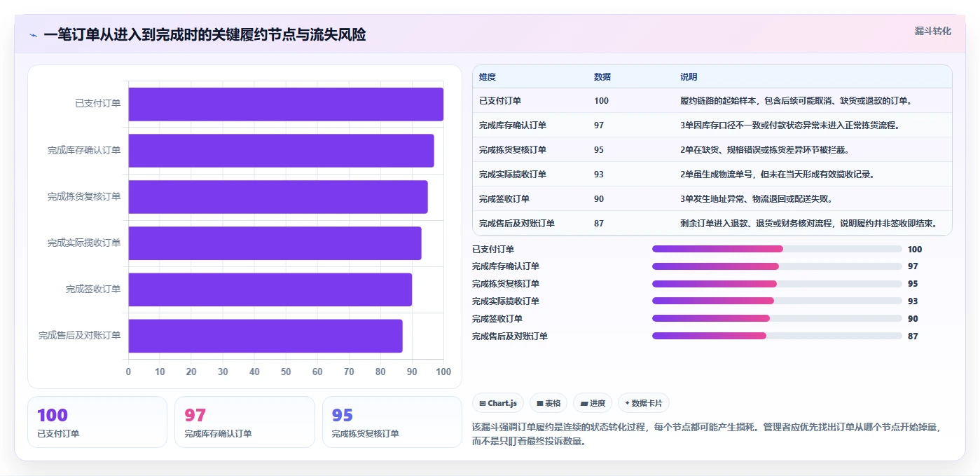Click the 完成签收订单 cell in the table
The height and width of the screenshot is (476, 980).
(x=504, y=199)
